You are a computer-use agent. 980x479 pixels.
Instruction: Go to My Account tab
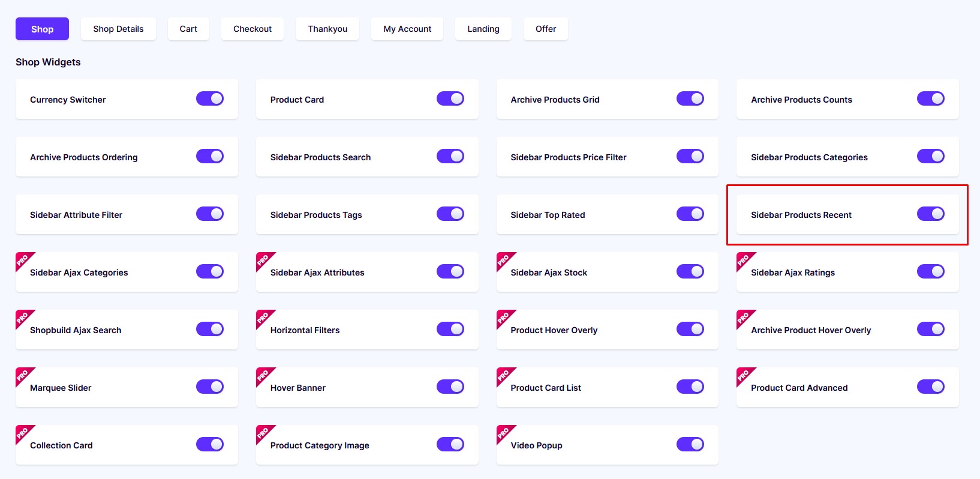407,29
